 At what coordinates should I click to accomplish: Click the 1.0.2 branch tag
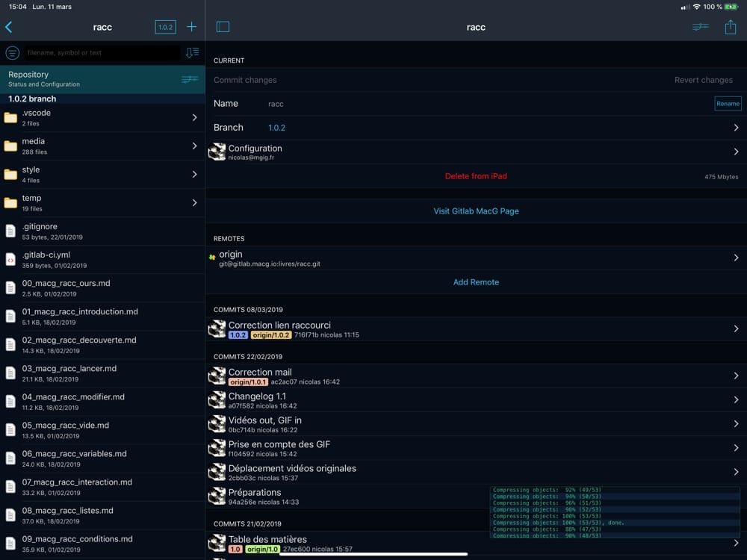point(238,335)
